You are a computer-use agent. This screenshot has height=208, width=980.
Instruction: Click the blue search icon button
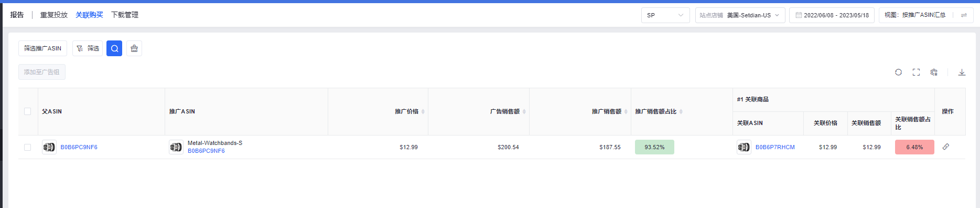(114, 48)
